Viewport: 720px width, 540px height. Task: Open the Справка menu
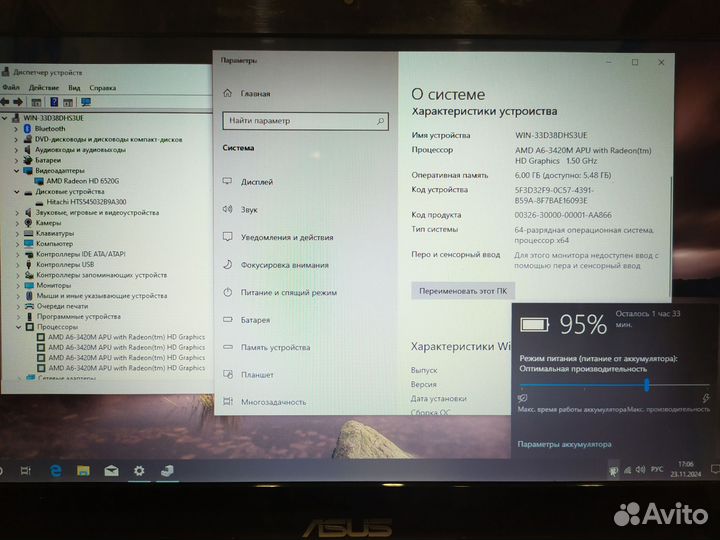(102, 87)
